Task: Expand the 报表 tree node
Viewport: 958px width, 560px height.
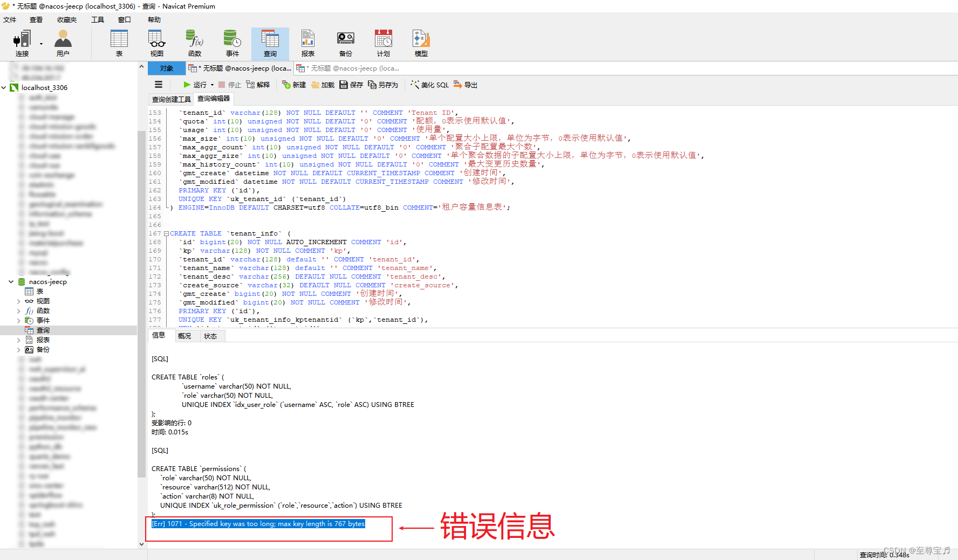Action: (18, 340)
